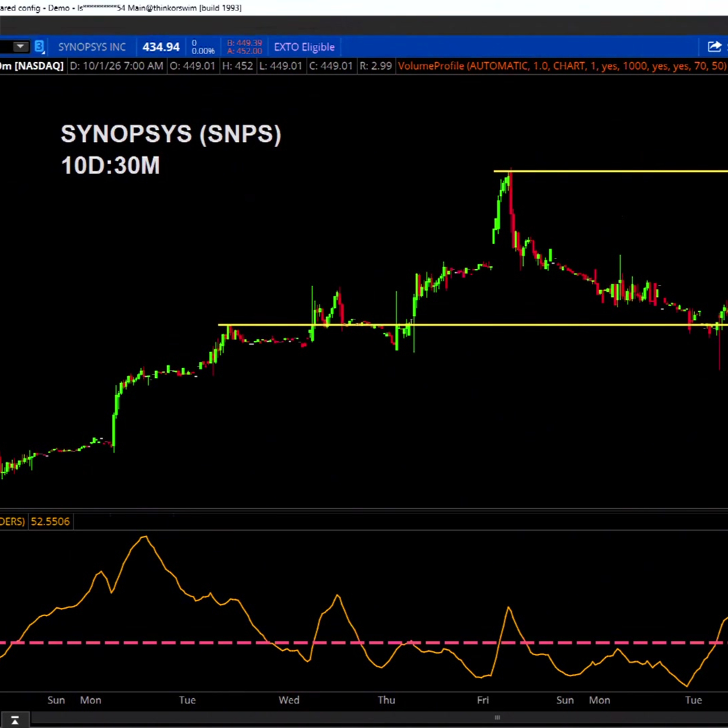Click the bid price B: 449.39
Viewport: 728px width, 728px height.
click(245, 43)
